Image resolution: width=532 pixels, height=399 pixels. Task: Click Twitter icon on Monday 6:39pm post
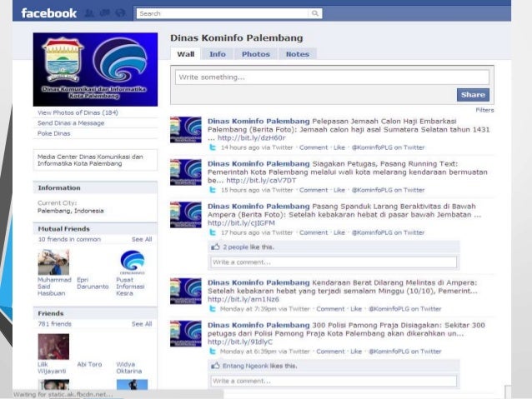click(213, 352)
